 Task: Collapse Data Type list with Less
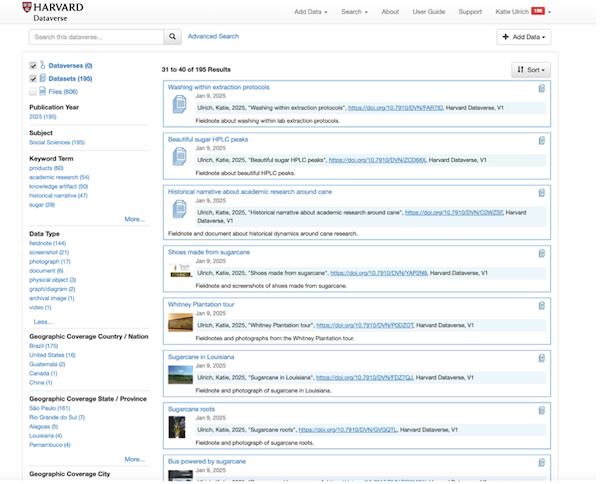click(x=43, y=322)
